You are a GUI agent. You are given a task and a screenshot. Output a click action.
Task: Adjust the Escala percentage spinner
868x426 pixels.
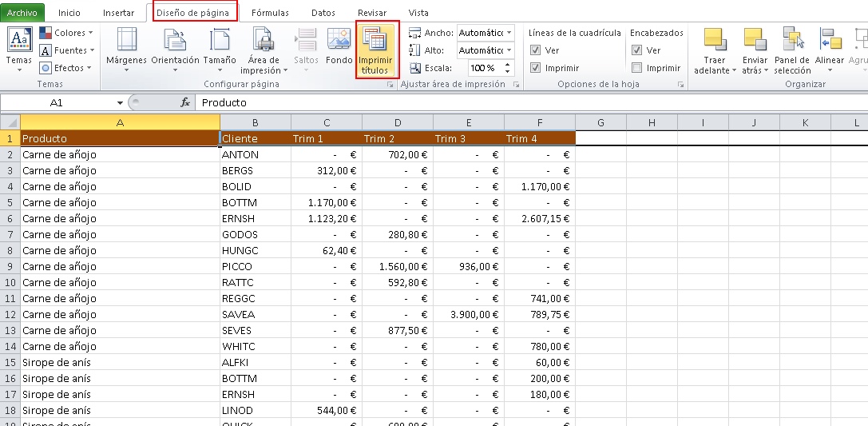(x=510, y=68)
